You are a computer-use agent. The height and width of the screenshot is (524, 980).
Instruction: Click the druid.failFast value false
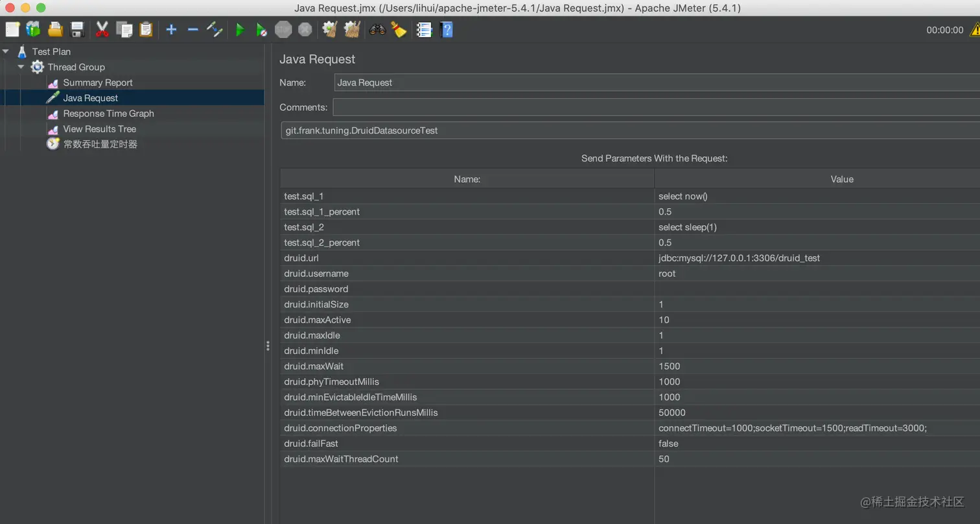click(817, 444)
